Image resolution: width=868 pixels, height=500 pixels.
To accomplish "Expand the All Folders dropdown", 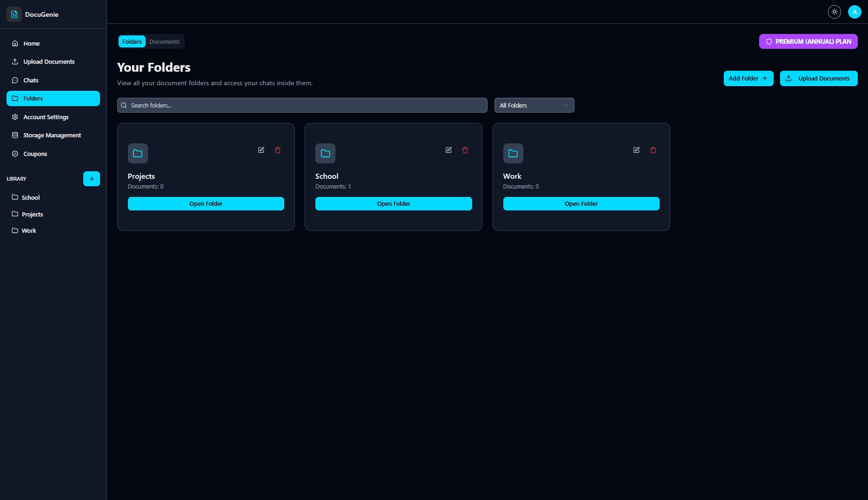I will [x=534, y=105].
